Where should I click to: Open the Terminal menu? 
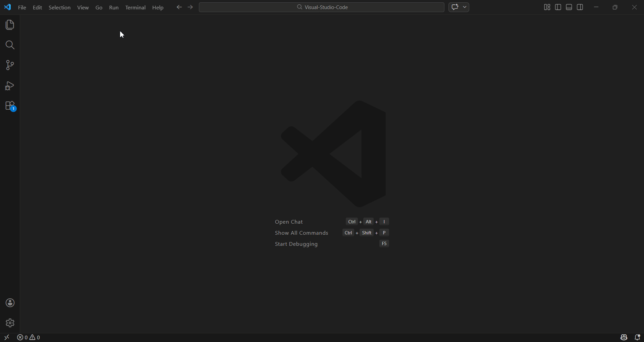(x=135, y=7)
